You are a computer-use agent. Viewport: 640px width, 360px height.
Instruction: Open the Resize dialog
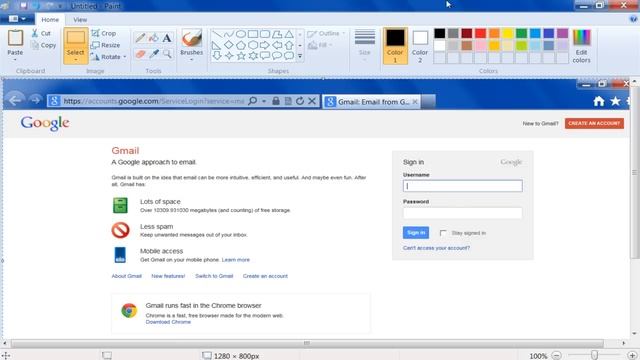point(105,45)
